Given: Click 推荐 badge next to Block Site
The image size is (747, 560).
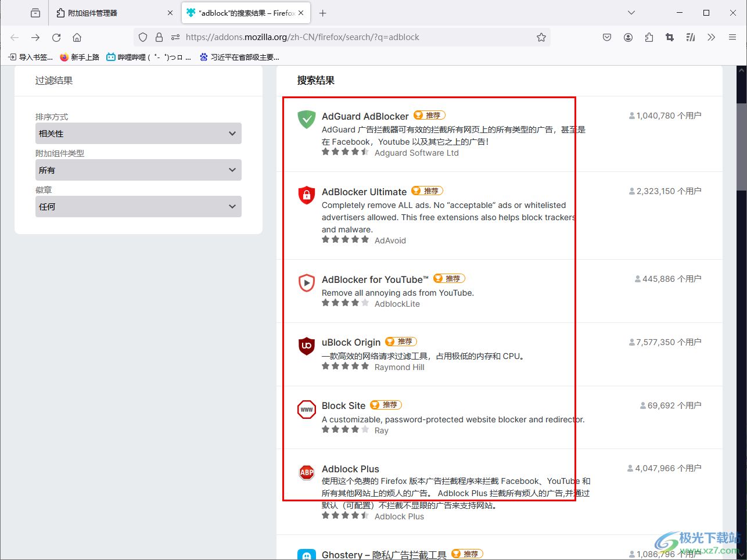Looking at the screenshot, I should coord(386,404).
